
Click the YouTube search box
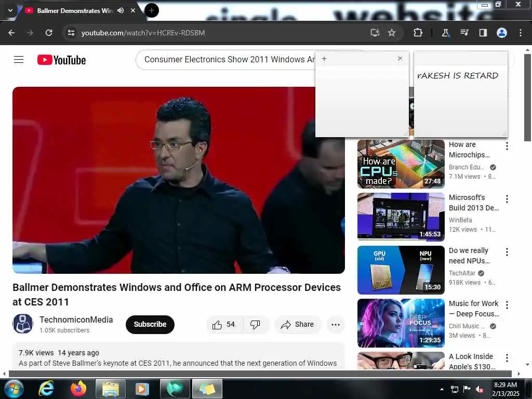[225, 60]
